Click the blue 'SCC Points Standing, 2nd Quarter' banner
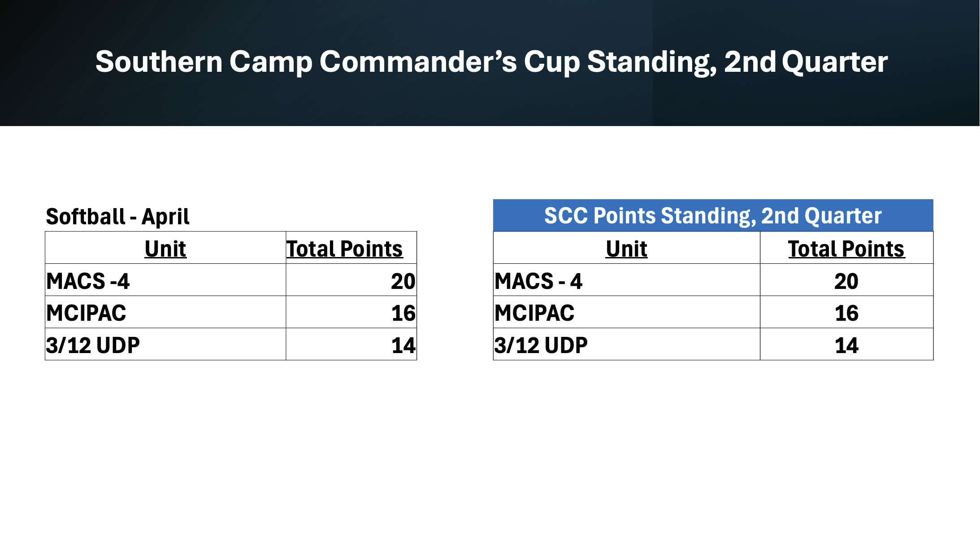This screenshot has height=550, width=980. click(x=713, y=215)
